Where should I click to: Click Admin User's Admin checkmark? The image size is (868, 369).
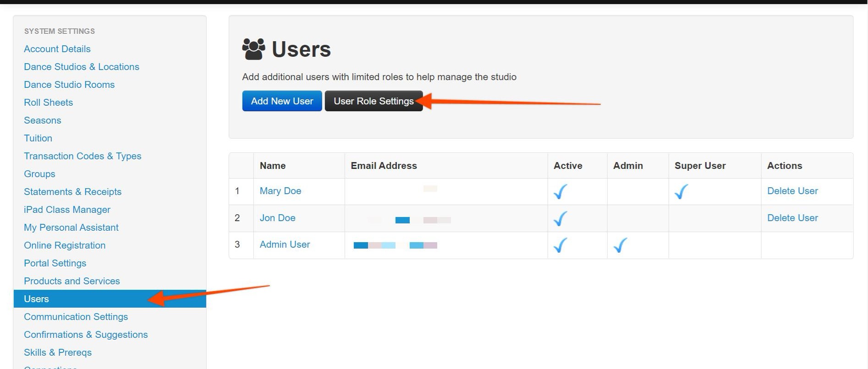tap(620, 245)
